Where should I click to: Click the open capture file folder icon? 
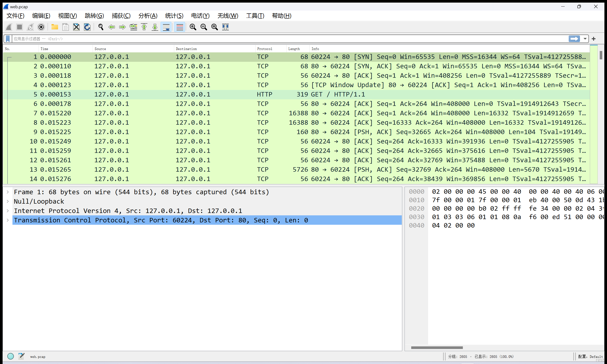coord(55,27)
